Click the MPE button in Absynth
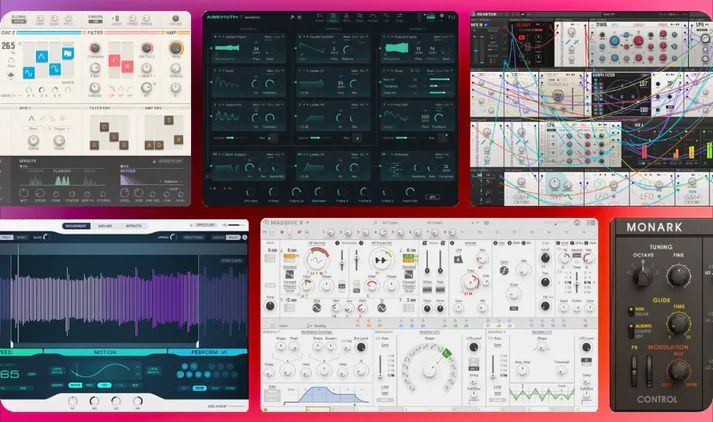The height and width of the screenshot is (422, 713). pos(432,197)
